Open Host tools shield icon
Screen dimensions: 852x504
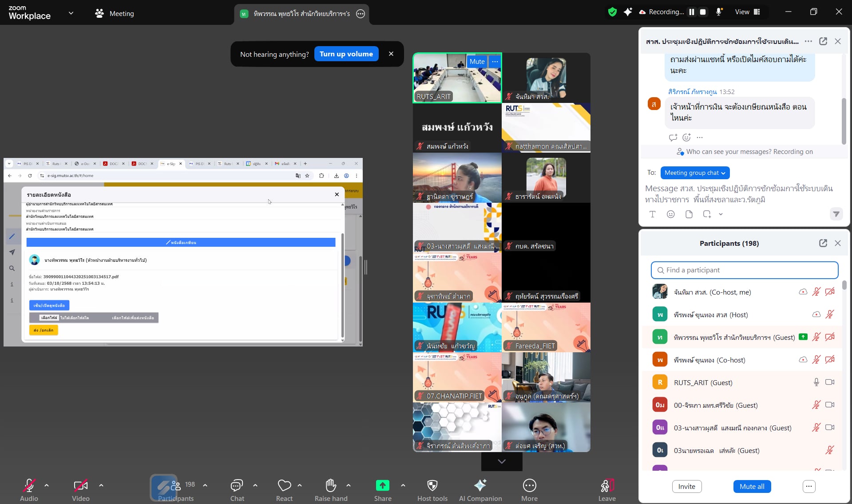(x=432, y=486)
